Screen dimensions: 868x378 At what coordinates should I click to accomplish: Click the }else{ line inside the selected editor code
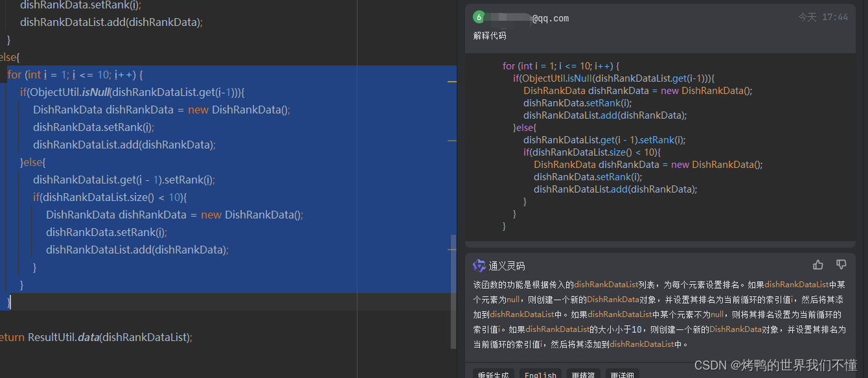(x=33, y=162)
